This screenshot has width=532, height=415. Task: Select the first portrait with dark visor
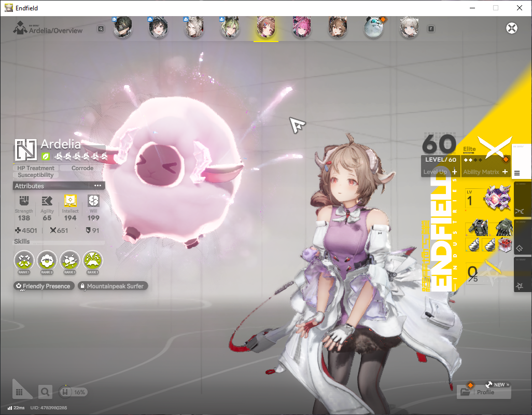(122, 27)
